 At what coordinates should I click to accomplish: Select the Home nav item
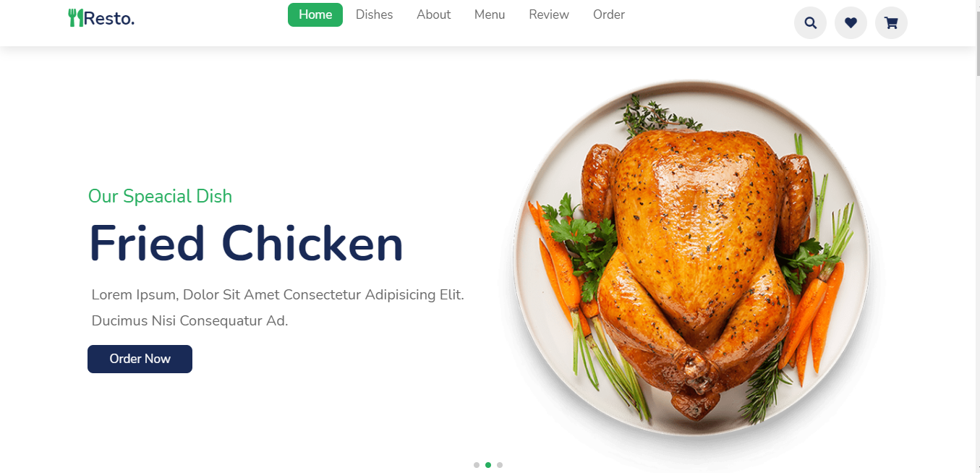point(315,14)
